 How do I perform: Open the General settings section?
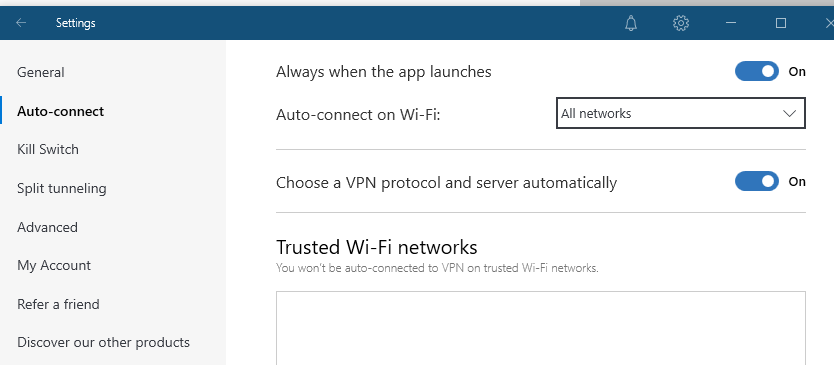pos(40,72)
